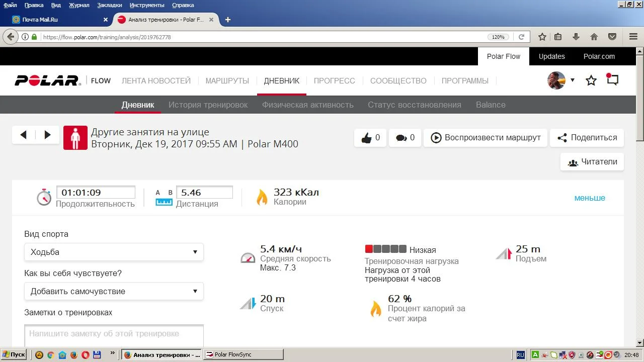Open Pocket save icon in toolbar

pyautogui.click(x=612, y=37)
